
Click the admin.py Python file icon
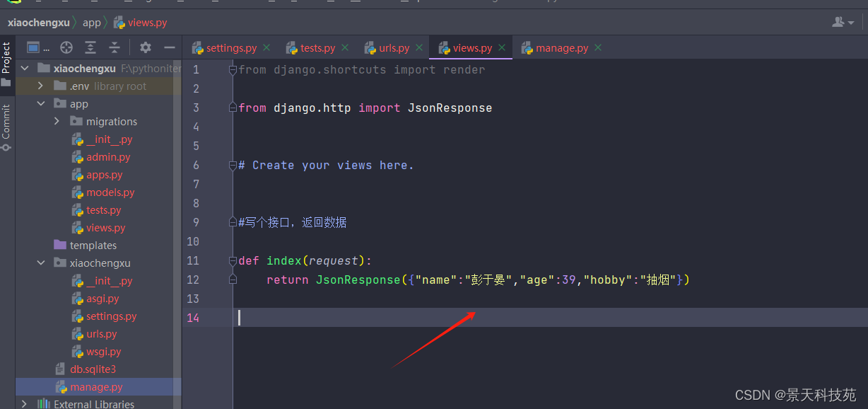[x=78, y=157]
